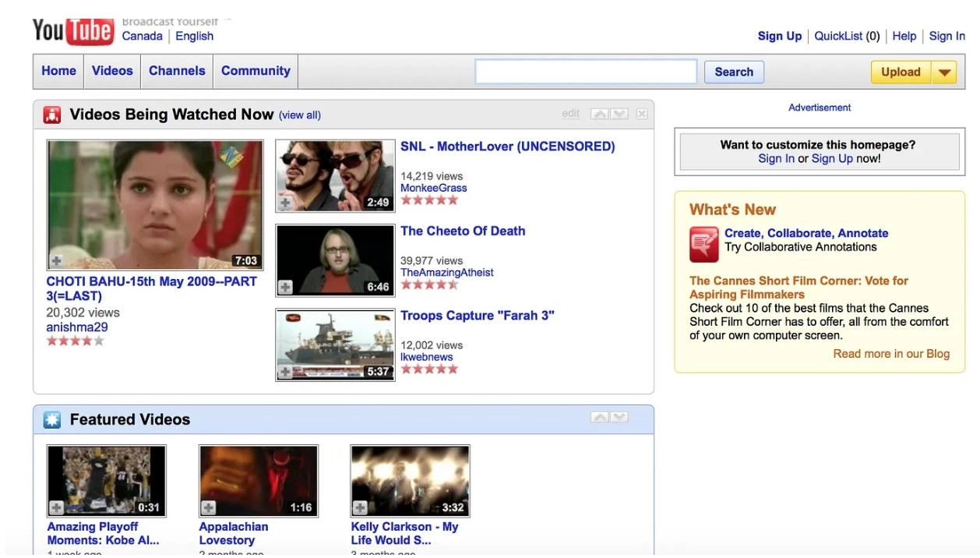This screenshot has width=980, height=558.
Task: Open The Cheeto Of Death thumbnail
Action: click(335, 260)
